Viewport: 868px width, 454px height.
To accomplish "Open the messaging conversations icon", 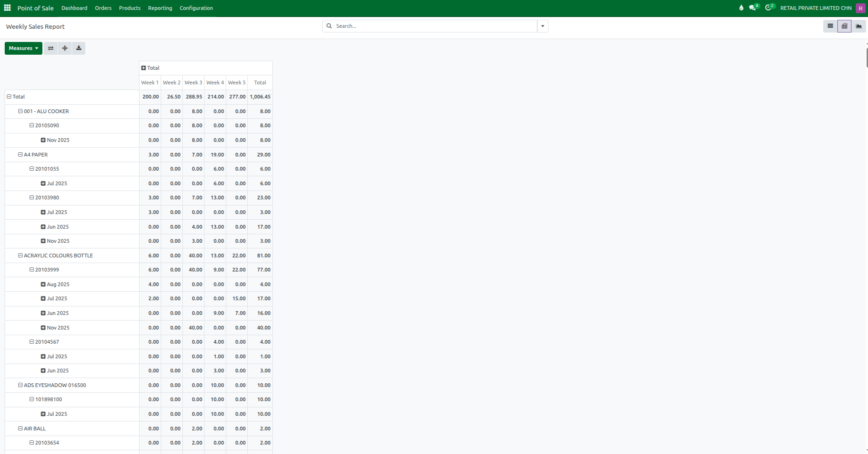I will point(752,8).
